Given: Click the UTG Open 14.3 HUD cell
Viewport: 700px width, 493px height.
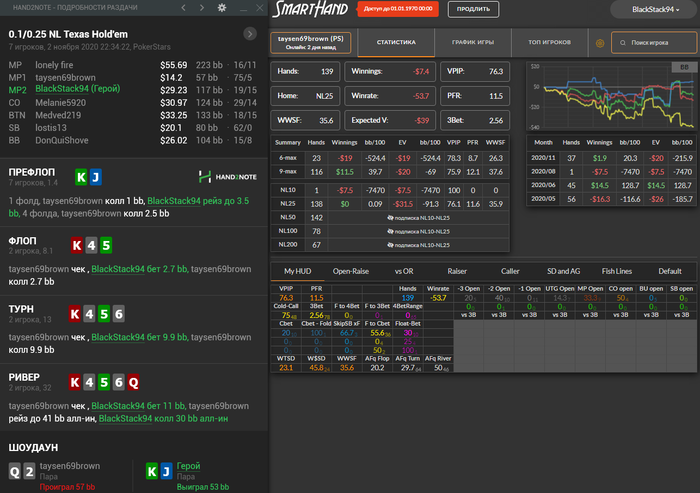Looking at the screenshot, I should point(560,298).
